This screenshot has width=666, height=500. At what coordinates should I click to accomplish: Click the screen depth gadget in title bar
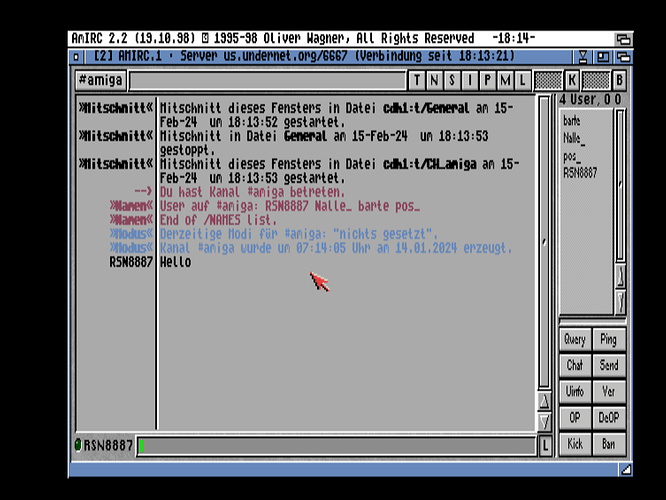point(624,39)
